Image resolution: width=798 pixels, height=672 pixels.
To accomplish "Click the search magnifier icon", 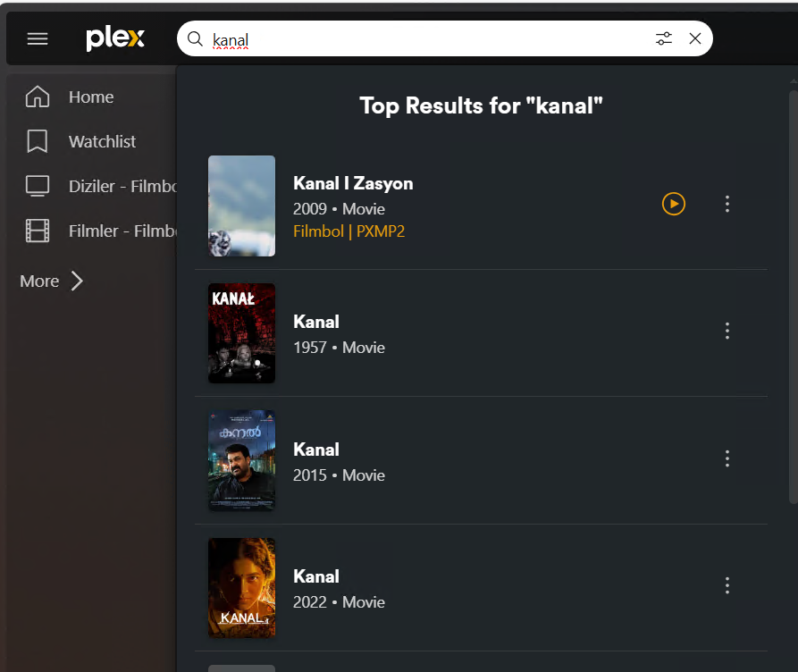I will pos(195,38).
